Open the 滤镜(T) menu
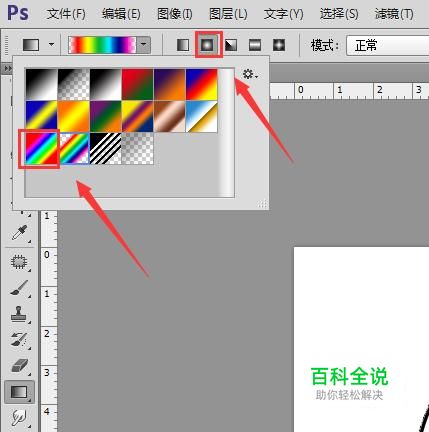Image resolution: width=429 pixels, height=432 pixels. [x=394, y=14]
